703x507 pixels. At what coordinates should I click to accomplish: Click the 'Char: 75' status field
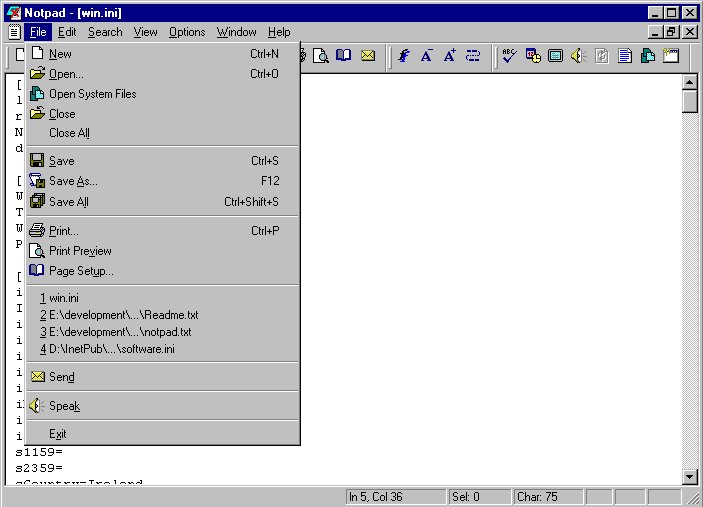(x=548, y=497)
